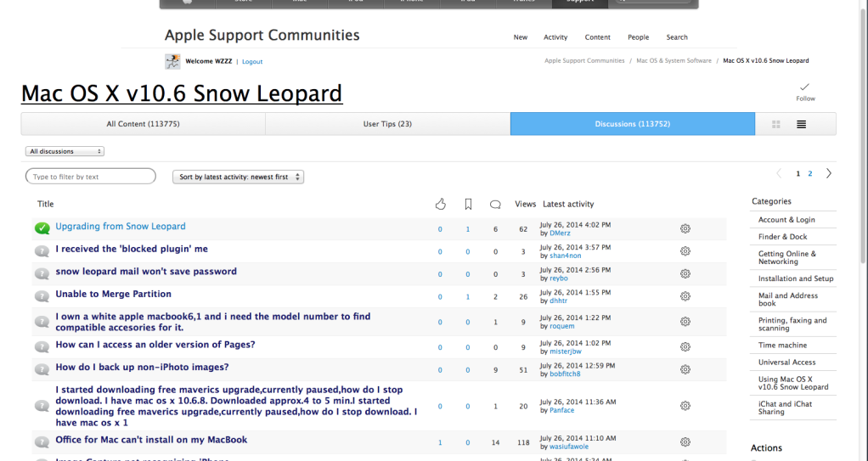Open snow leopard mail won't save password thread
Viewport: 868px width, 461px height.
(146, 272)
